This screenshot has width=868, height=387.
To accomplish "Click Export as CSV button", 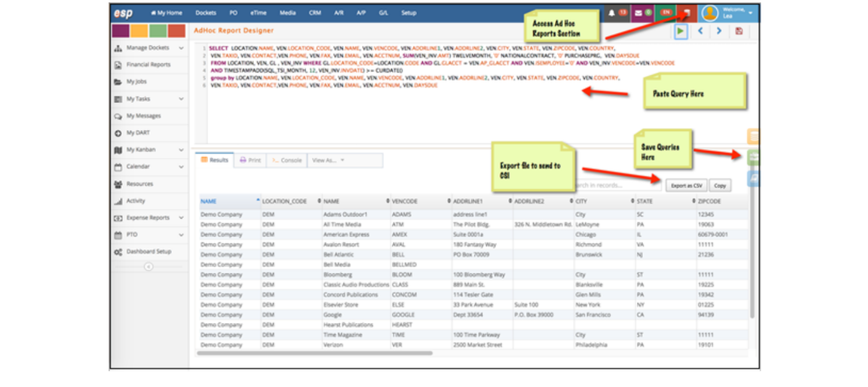I will tap(686, 186).
